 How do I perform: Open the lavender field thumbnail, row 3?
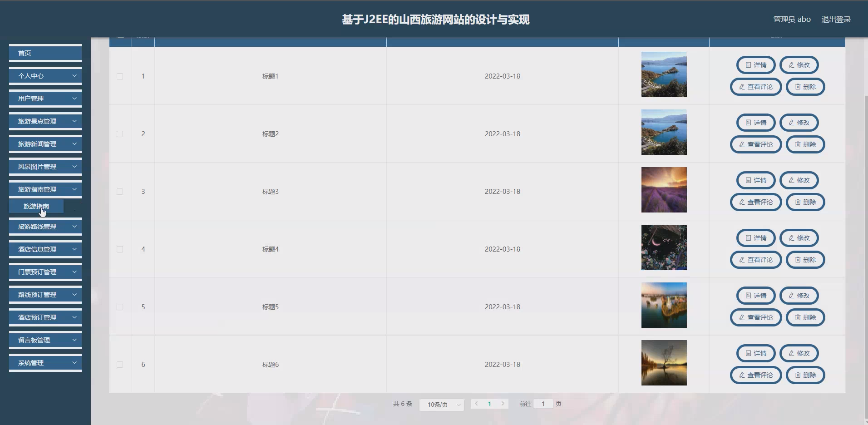[x=664, y=190]
